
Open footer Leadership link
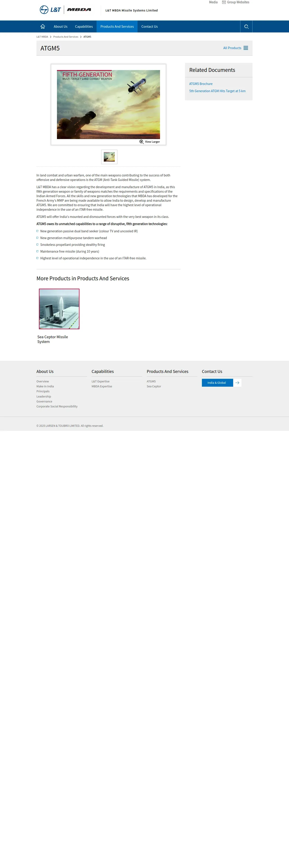click(x=44, y=397)
